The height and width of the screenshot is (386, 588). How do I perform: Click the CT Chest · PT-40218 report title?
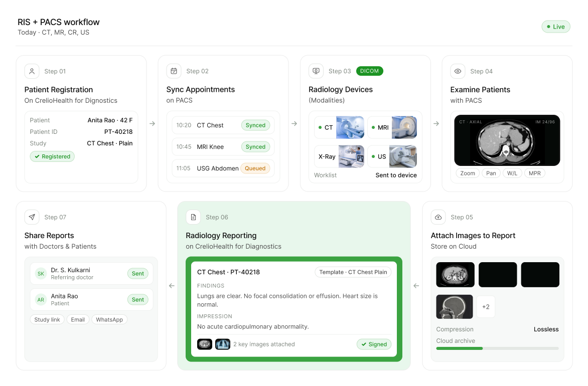tap(228, 272)
